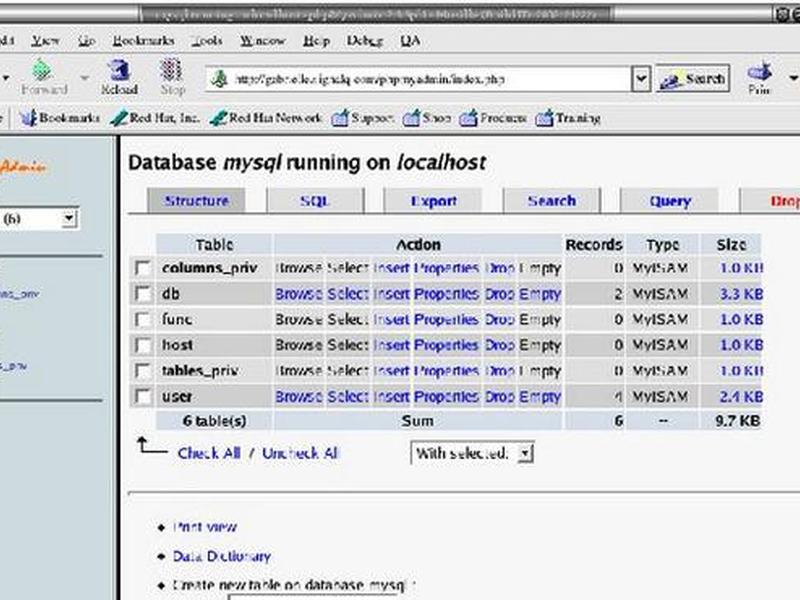Open the Tools menu
Screen dimensions: 800x600
[207, 40]
